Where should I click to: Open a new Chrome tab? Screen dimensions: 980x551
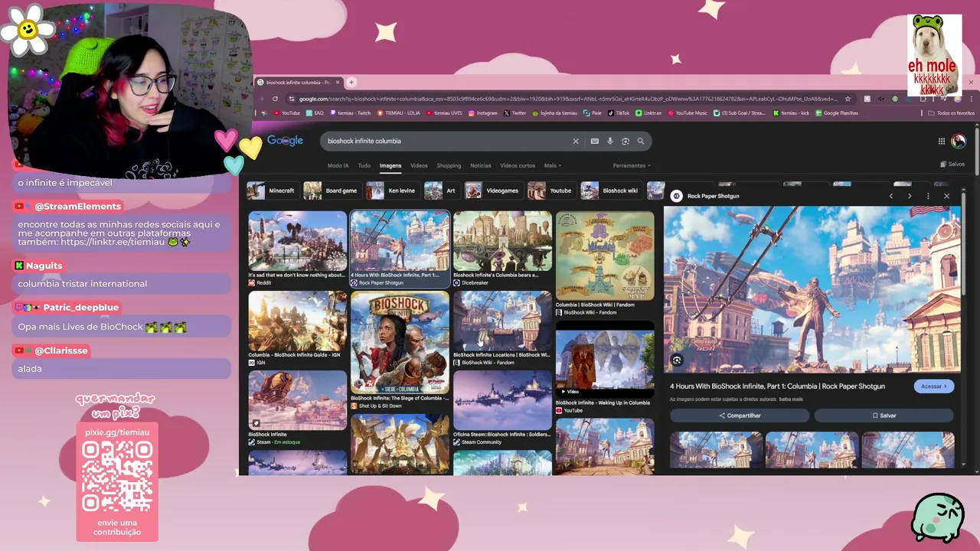pyautogui.click(x=351, y=82)
